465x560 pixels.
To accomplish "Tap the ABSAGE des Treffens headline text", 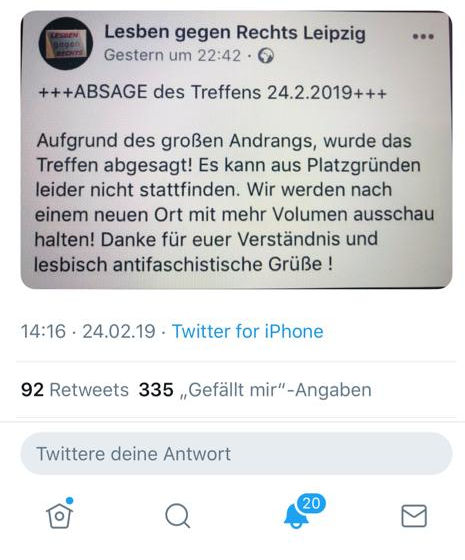I will 212,92.
